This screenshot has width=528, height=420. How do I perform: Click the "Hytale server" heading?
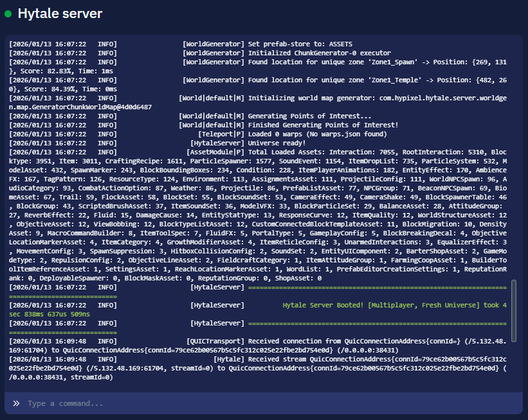click(x=60, y=14)
